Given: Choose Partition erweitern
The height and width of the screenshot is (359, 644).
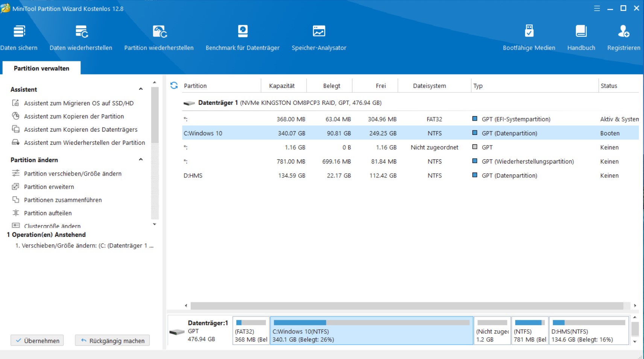Looking at the screenshot, I should click(x=49, y=186).
